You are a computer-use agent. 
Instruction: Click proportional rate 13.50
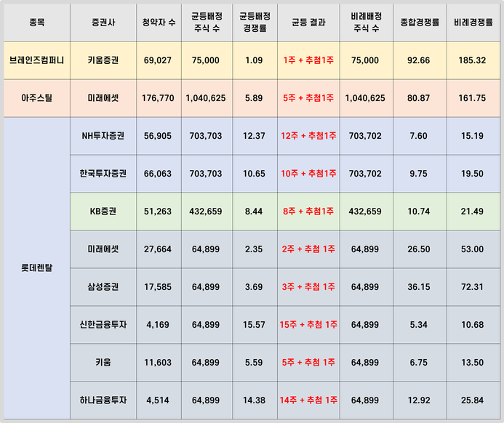472,362
